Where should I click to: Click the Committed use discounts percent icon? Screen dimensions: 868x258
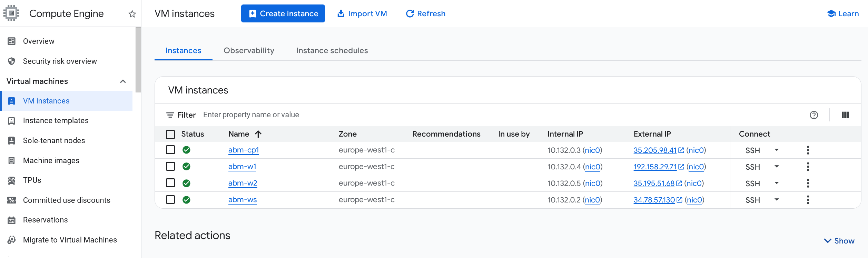[11, 200]
